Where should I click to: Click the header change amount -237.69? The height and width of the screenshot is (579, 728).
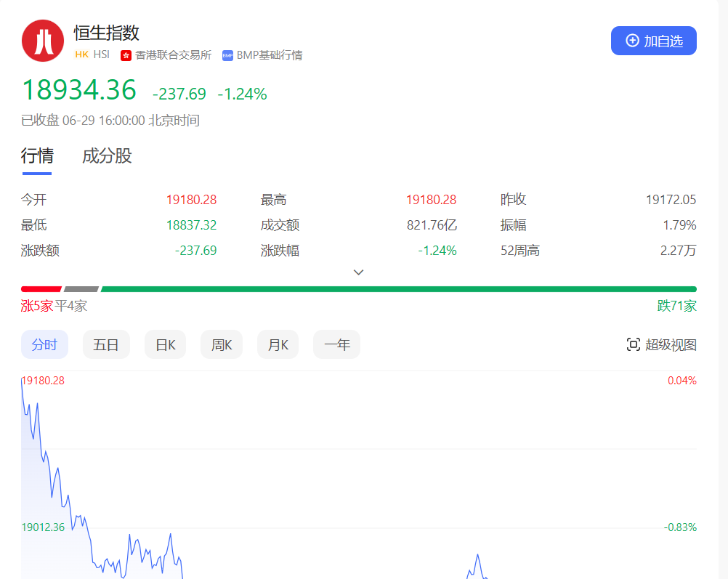(x=179, y=94)
